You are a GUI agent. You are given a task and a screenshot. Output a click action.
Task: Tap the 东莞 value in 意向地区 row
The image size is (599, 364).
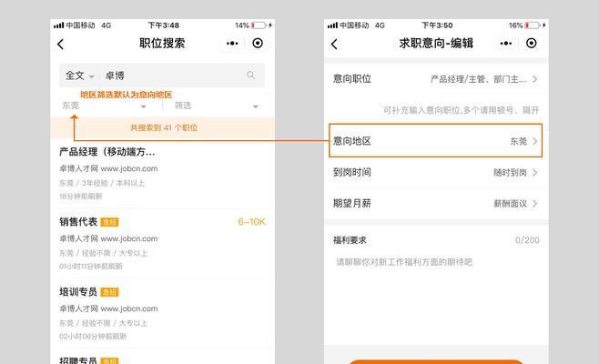click(x=518, y=141)
